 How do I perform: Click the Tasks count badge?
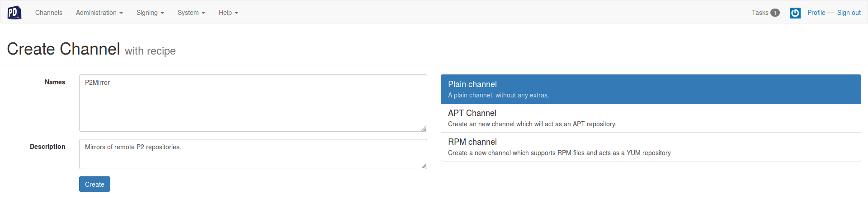(x=775, y=13)
